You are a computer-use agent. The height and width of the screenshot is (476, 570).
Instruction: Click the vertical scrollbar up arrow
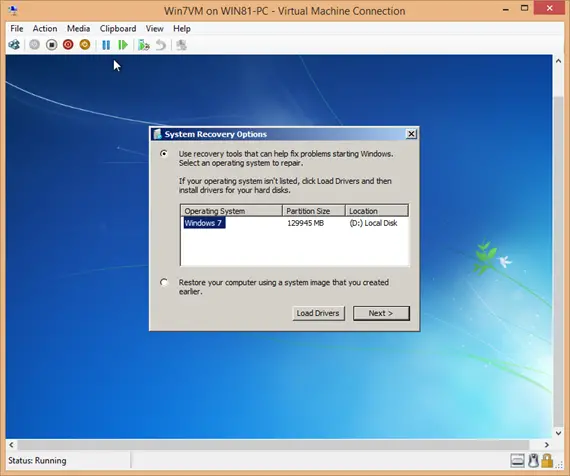pyautogui.click(x=558, y=61)
